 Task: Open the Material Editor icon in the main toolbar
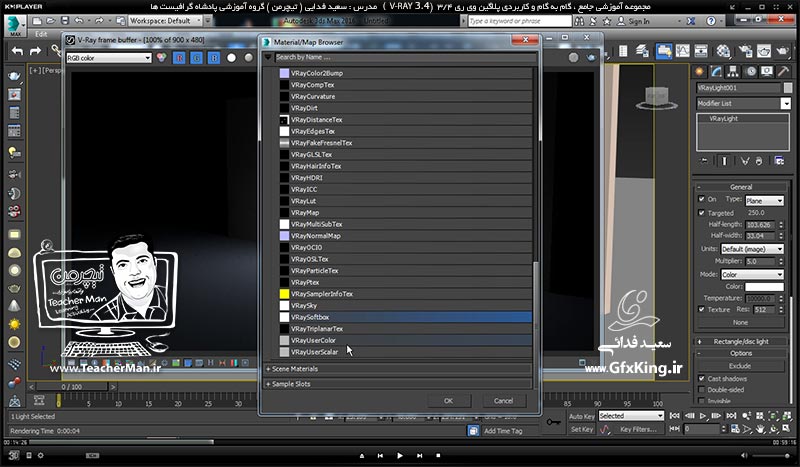(x=724, y=51)
